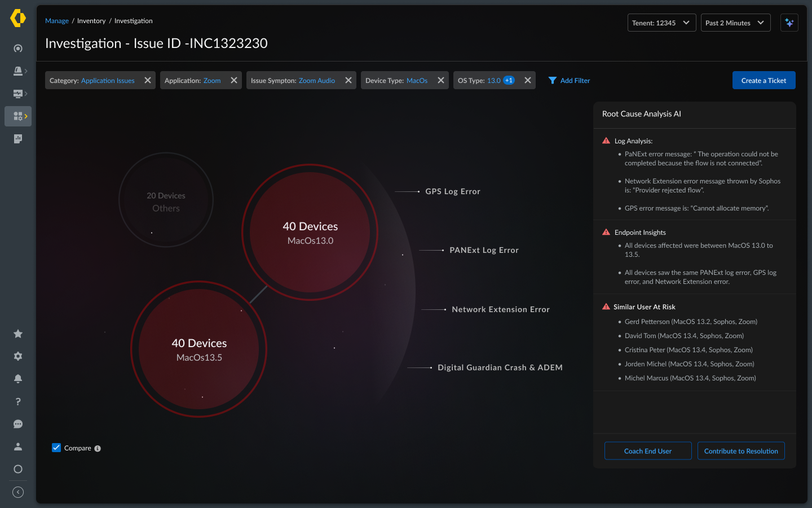Select the 40 Devices MacOs13.5 bubble
812x508 pixels.
199,349
